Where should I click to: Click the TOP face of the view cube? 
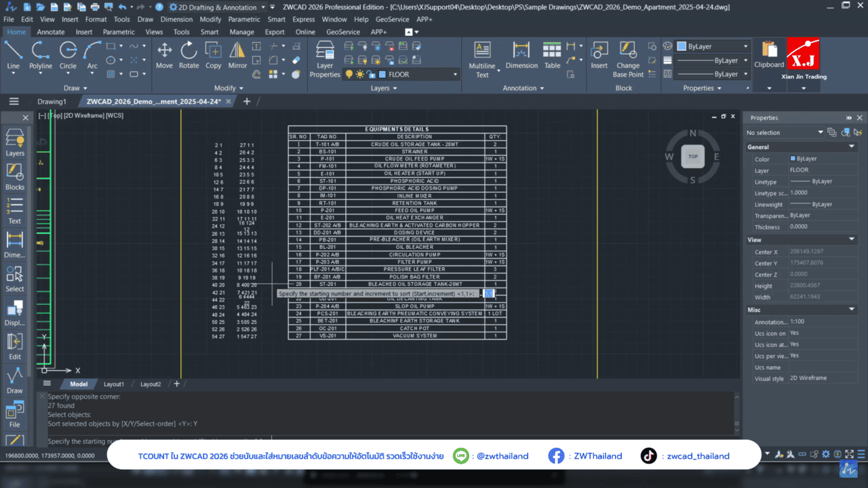(692, 157)
